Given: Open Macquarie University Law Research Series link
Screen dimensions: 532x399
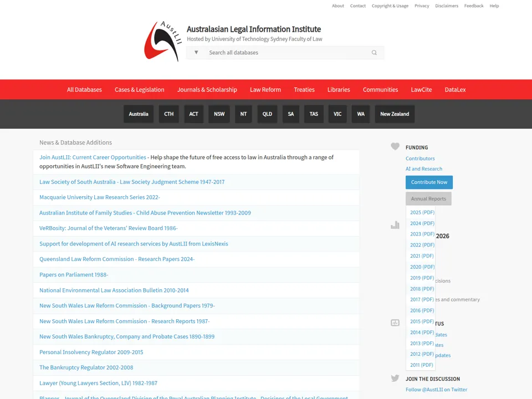Looking at the screenshot, I should pos(99,197).
